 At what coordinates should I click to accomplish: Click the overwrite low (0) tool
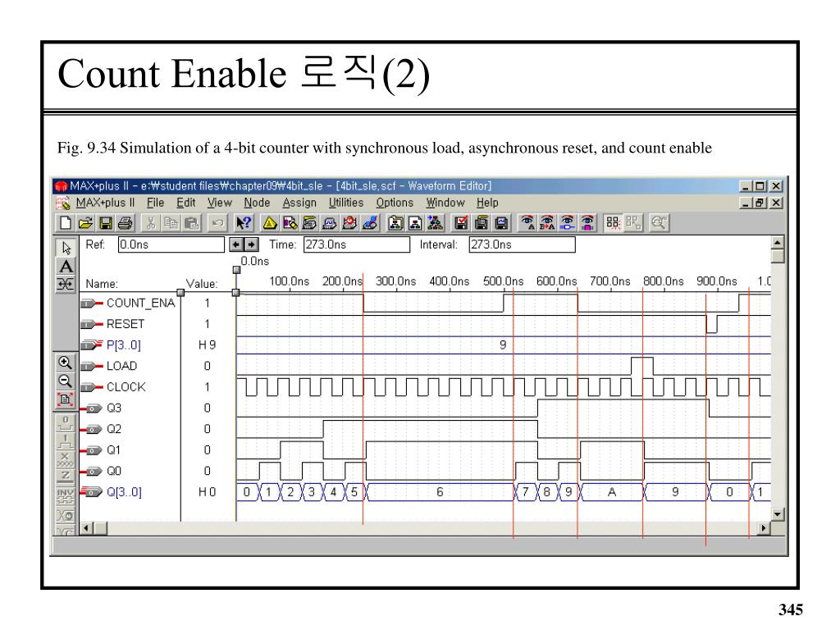pyautogui.click(x=66, y=424)
